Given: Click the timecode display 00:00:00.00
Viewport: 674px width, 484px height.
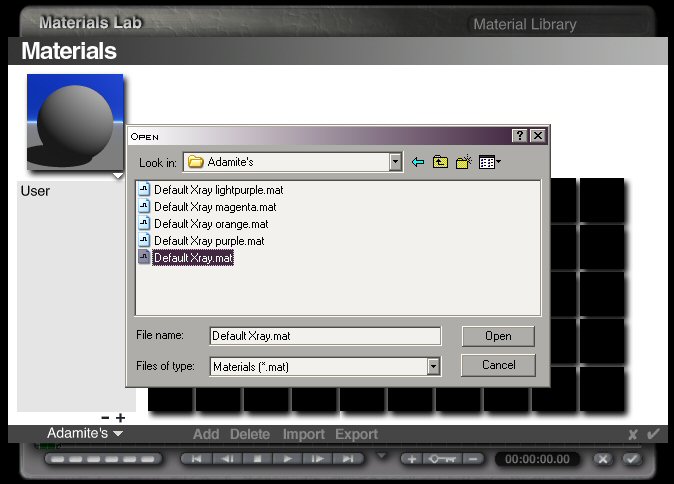Looking at the screenshot, I should click(x=537, y=459).
